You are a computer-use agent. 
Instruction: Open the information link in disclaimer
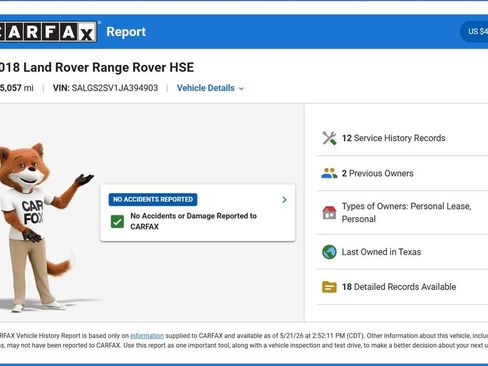(147, 336)
